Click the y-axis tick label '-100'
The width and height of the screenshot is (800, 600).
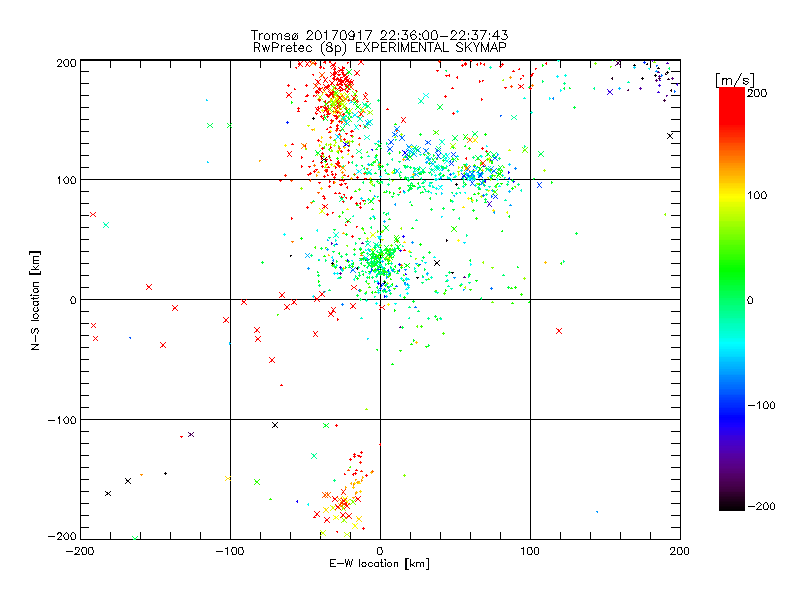tap(62, 420)
